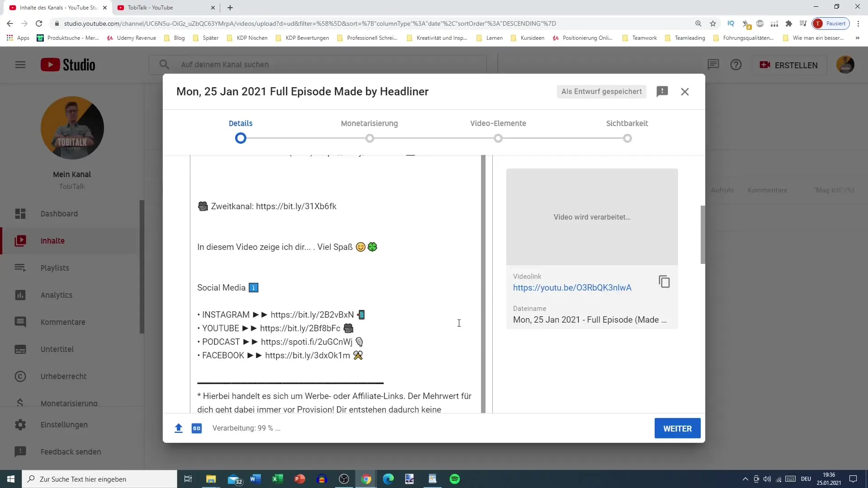Select the Sichtbarkeit step circle marker
868x488 pixels.
click(627, 138)
